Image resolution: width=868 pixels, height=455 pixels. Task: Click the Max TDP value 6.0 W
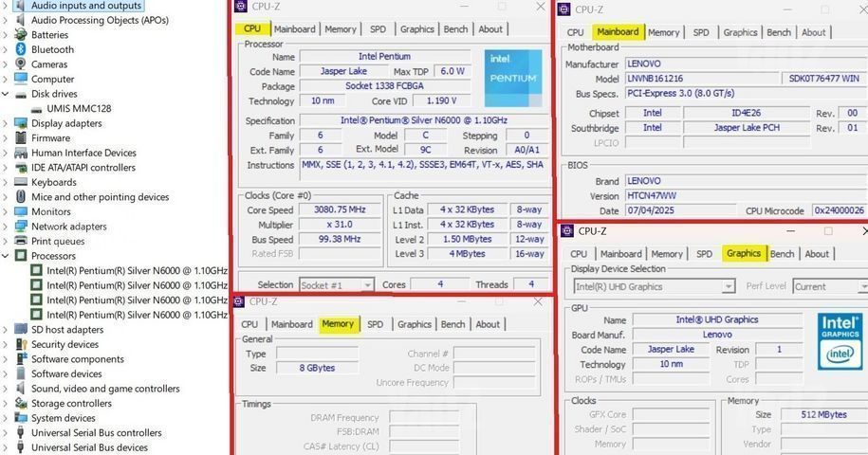(452, 71)
